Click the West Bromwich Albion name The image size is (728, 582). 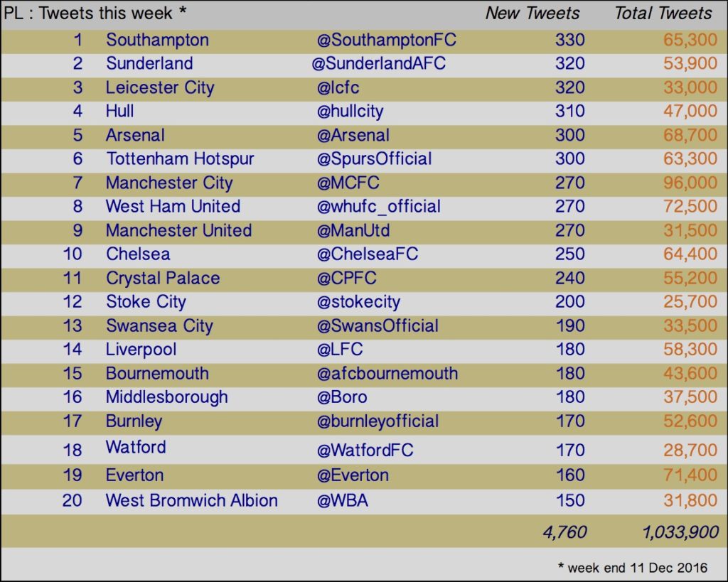point(192,501)
